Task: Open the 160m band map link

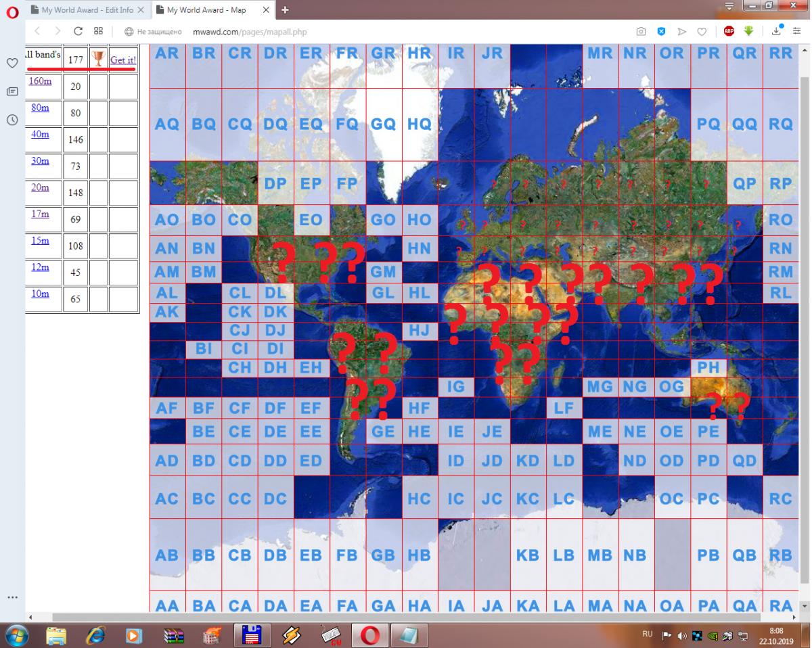Action: [x=41, y=80]
